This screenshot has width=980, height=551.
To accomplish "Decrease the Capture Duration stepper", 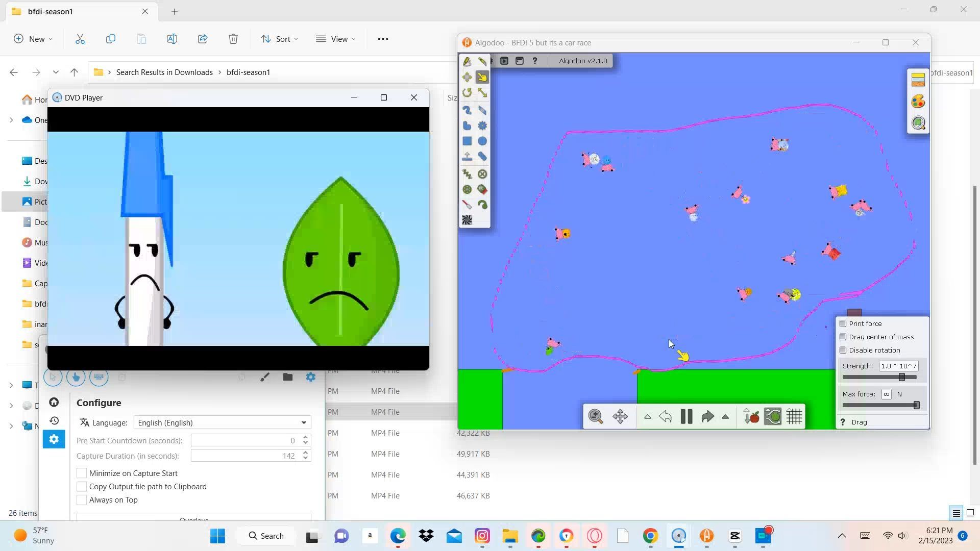I will [305, 459].
